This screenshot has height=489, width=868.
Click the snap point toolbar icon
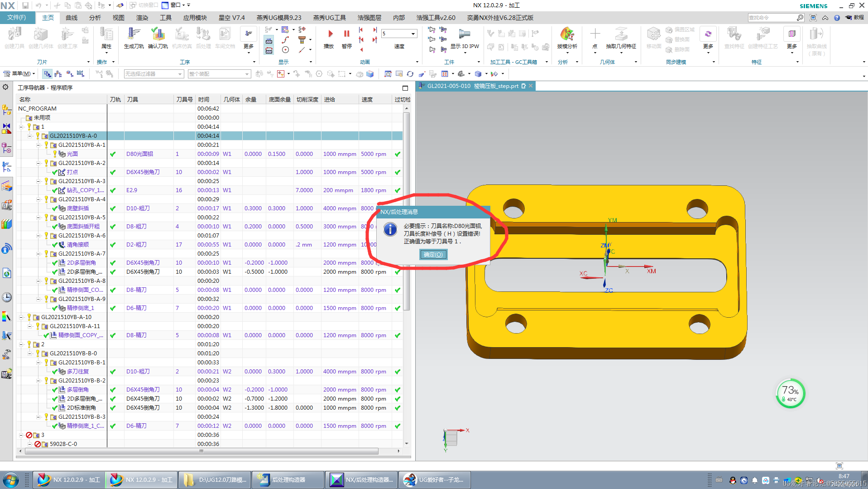point(281,74)
